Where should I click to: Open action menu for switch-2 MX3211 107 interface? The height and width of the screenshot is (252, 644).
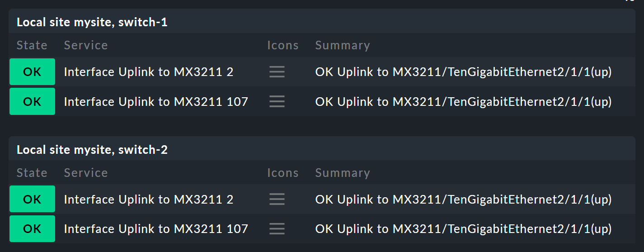click(277, 229)
